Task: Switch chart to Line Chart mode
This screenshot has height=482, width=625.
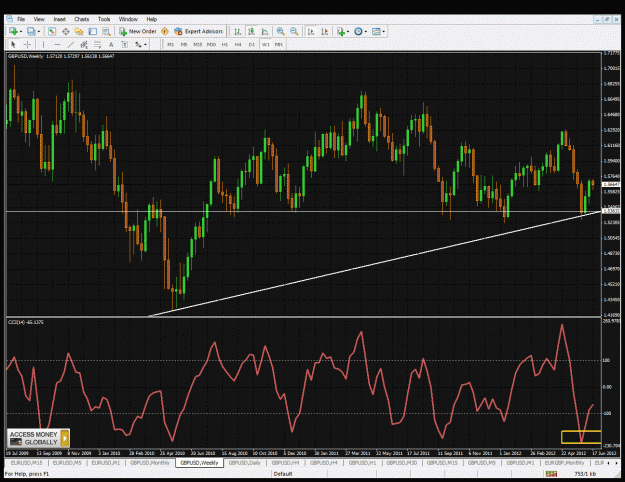Action: click(x=265, y=31)
